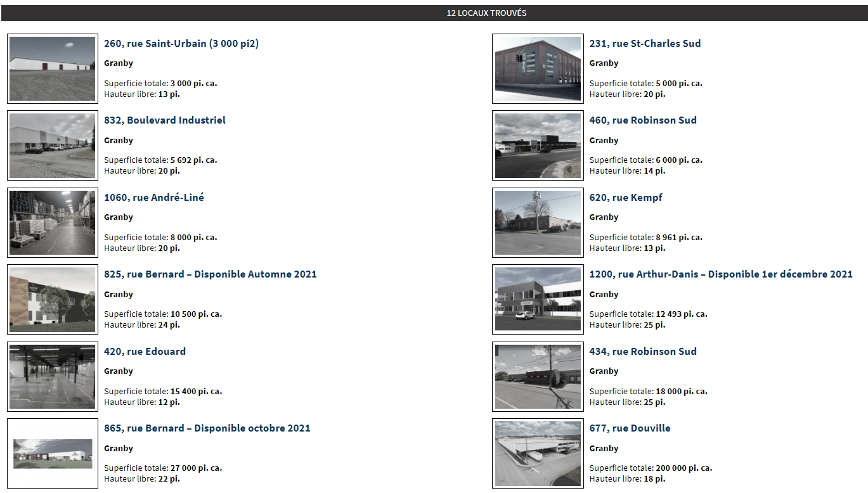Click the "200 000 pi. ca." area value

[x=683, y=468]
